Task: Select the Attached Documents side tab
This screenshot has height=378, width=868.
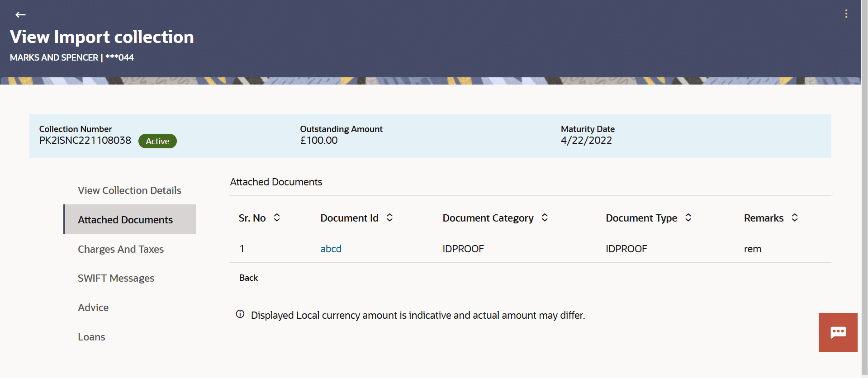Action: click(129, 219)
